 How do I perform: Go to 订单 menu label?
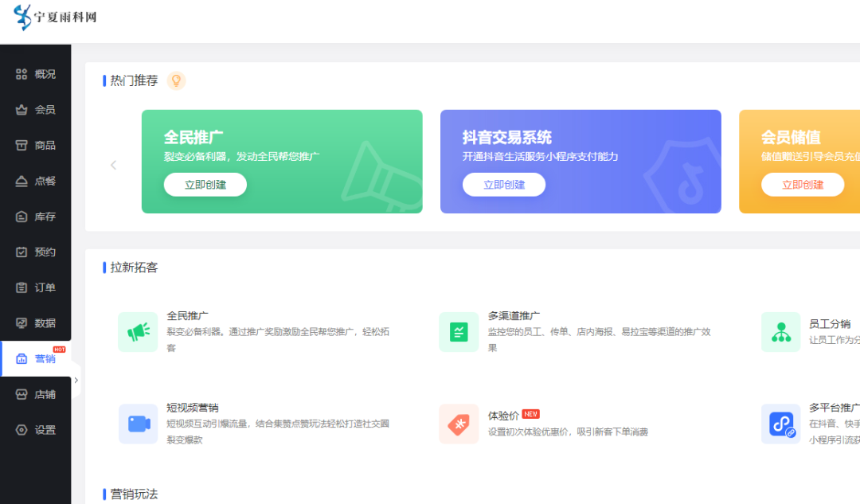click(x=45, y=287)
